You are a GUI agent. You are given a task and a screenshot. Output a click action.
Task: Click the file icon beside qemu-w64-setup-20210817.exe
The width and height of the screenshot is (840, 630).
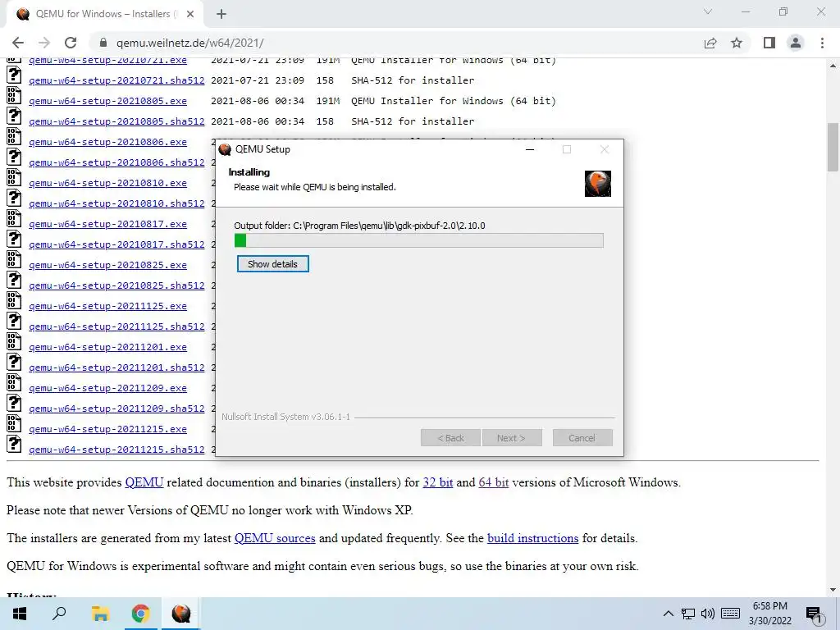click(14, 218)
